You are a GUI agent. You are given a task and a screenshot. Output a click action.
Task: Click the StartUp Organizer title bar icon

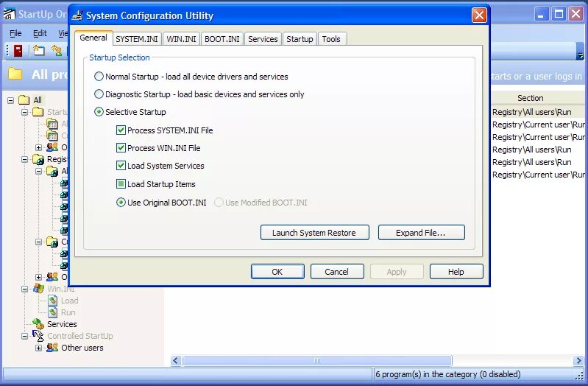point(9,14)
